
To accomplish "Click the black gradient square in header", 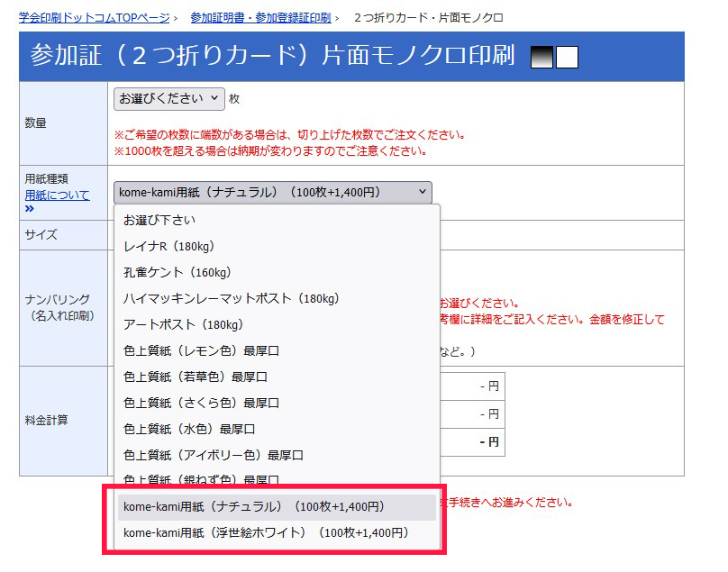I will pyautogui.click(x=542, y=57).
